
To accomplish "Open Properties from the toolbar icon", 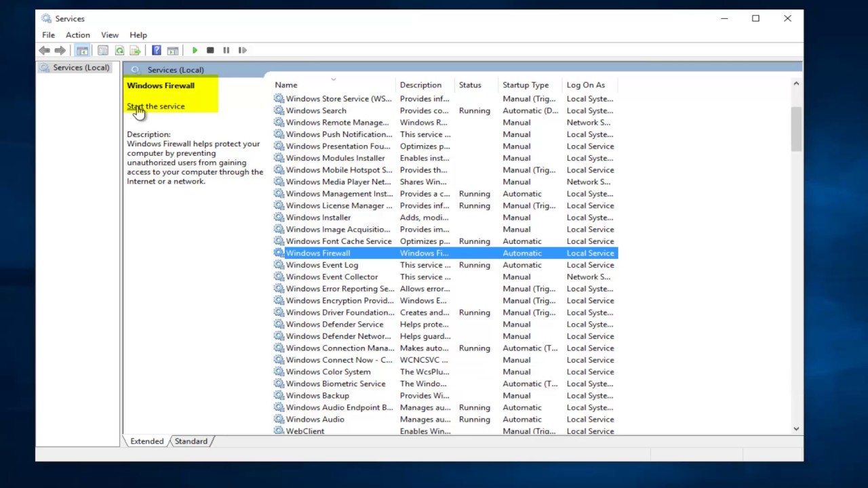I will [x=103, y=50].
